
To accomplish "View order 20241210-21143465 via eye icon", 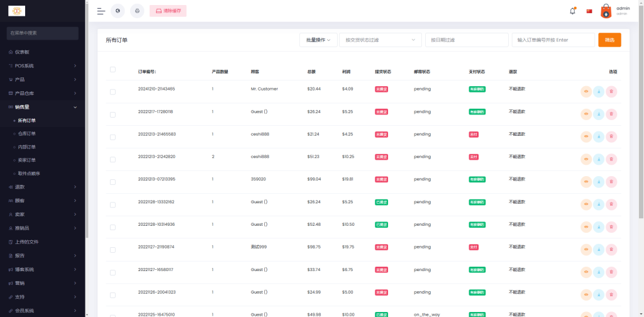I will (x=586, y=92).
